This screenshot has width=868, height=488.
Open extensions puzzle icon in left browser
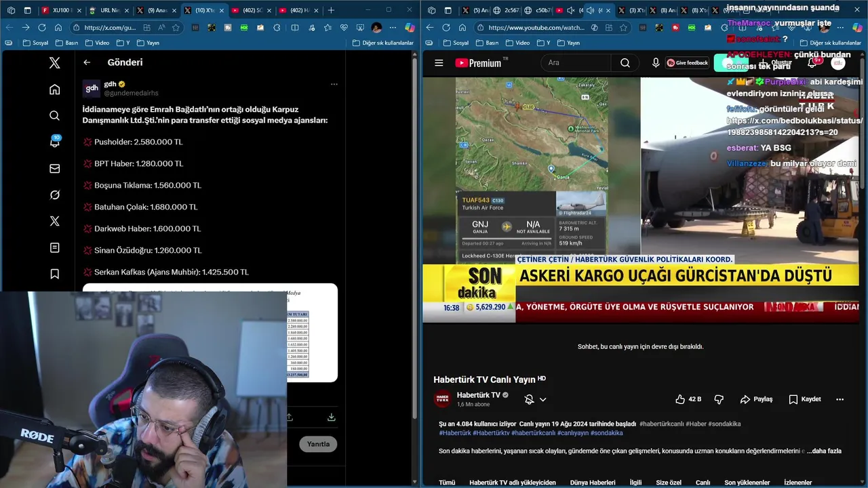(277, 28)
